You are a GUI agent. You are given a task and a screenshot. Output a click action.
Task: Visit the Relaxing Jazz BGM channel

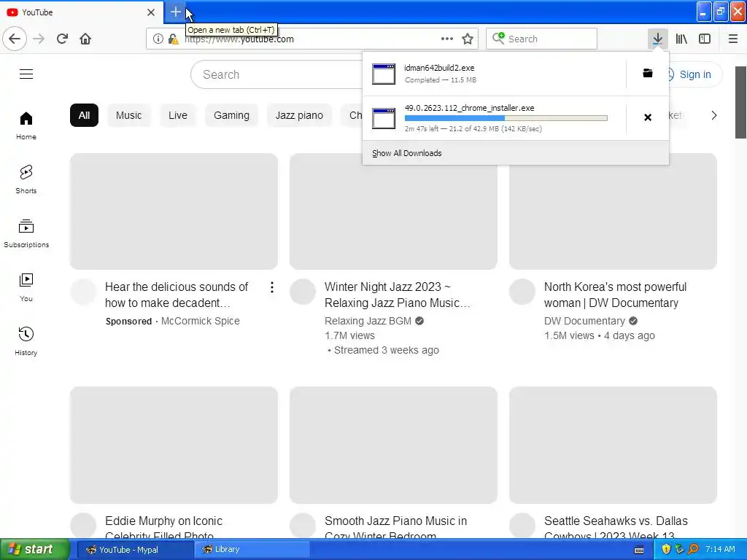pos(368,321)
